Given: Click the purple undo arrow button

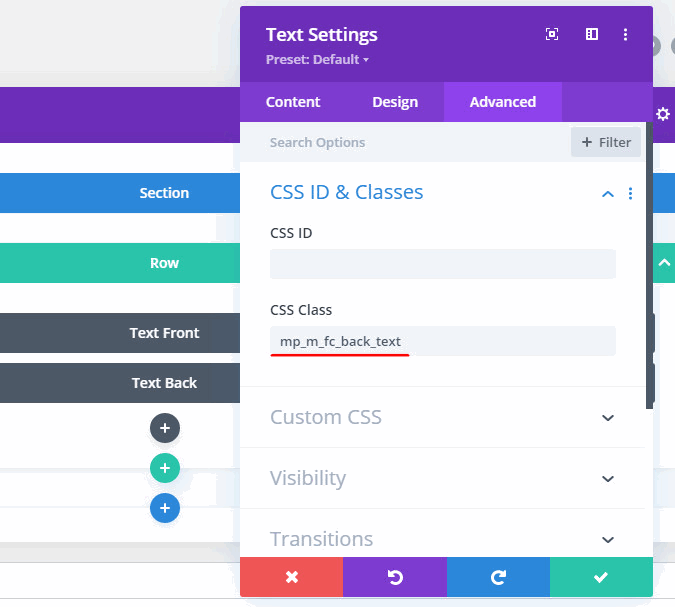Looking at the screenshot, I should point(394,577).
